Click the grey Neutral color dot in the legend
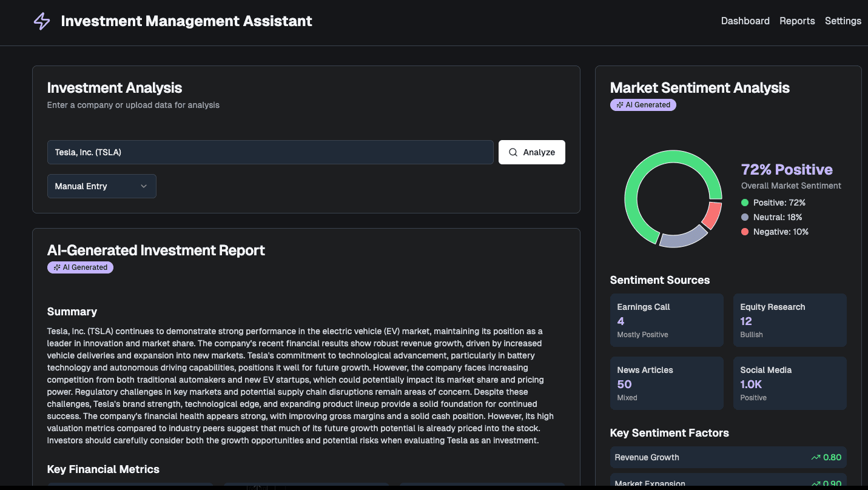The width and height of the screenshot is (868, 490). click(x=744, y=217)
